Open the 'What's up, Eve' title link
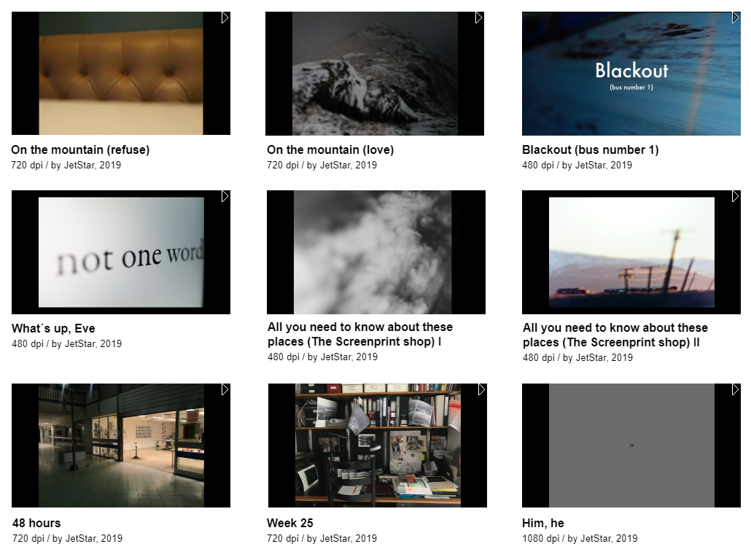This screenshot has height=560, width=751. (53, 328)
